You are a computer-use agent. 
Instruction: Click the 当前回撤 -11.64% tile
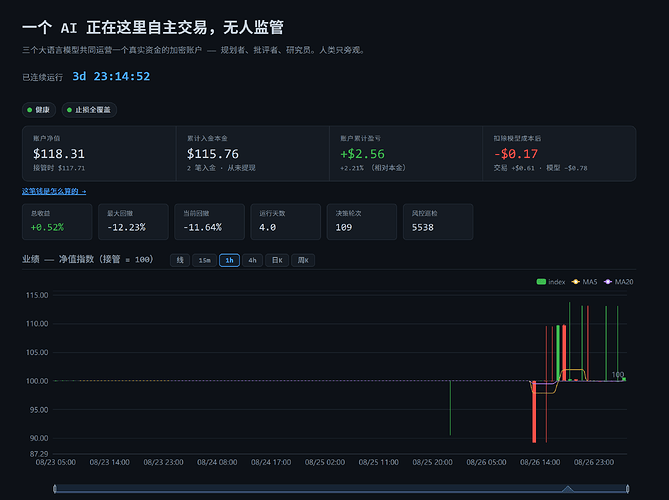(209, 222)
